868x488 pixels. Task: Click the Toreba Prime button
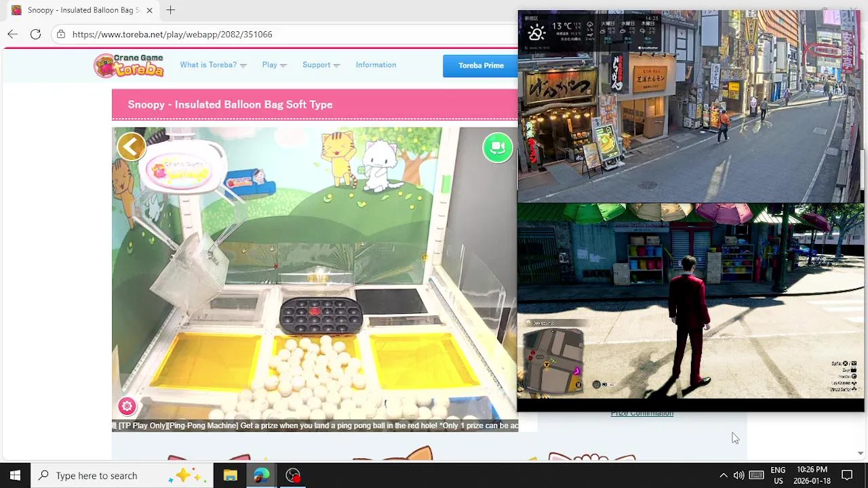click(481, 66)
